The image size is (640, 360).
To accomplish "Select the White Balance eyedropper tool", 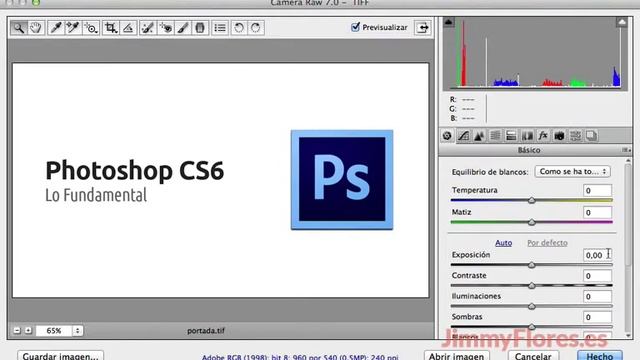I will 56,28.
